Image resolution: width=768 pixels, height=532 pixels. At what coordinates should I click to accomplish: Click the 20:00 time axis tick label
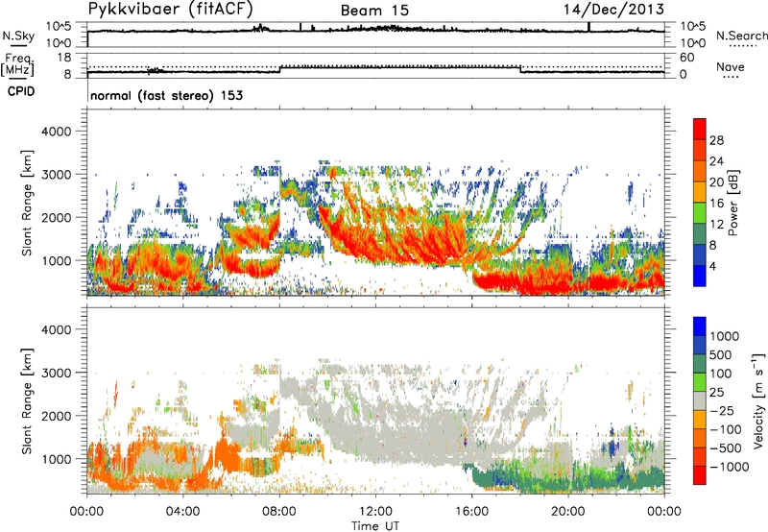pos(568,512)
